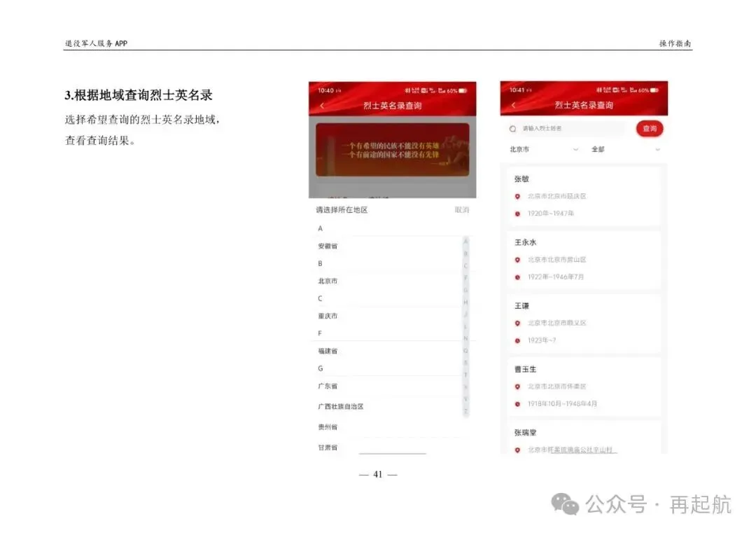Viewport: 756px width, 535px height.
Task: Choose 贵州省 in region list
Action: [x=328, y=427]
